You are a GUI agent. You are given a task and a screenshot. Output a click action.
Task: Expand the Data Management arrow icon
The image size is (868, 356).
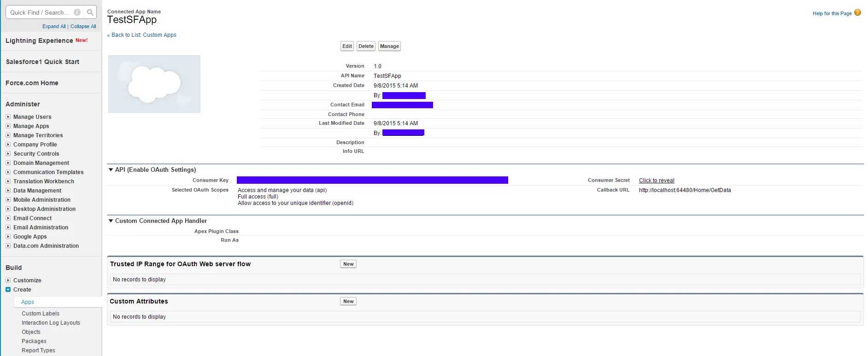tap(8, 191)
